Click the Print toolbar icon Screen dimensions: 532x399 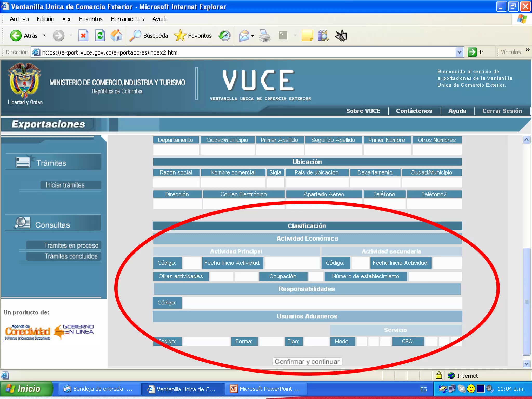click(265, 36)
